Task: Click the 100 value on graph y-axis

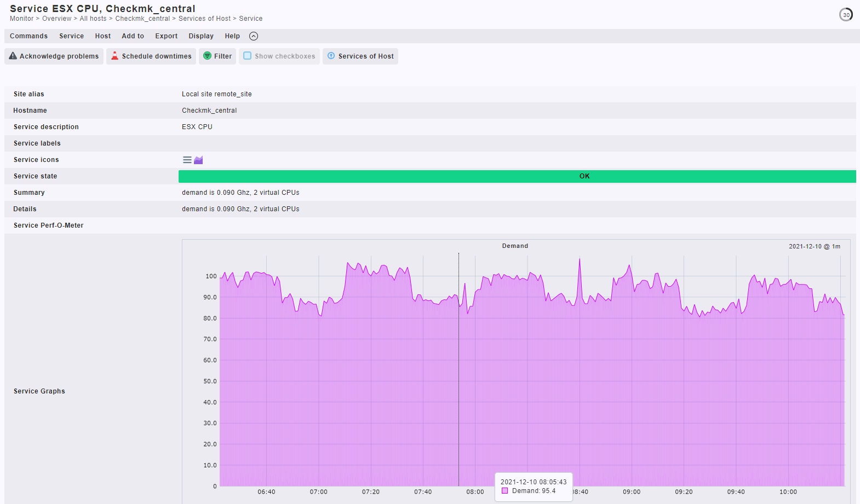Action: pos(211,276)
